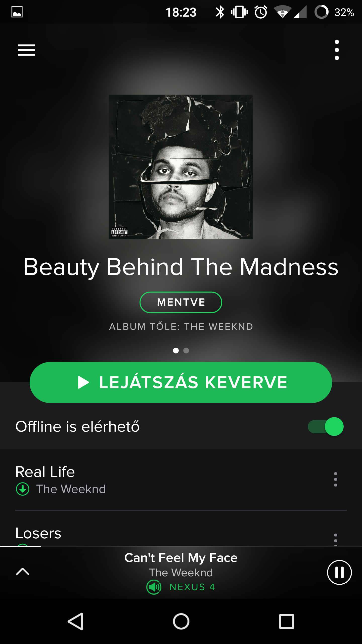This screenshot has width=362, height=644.
Task: Open the recent apps overview
Action: tap(286, 621)
